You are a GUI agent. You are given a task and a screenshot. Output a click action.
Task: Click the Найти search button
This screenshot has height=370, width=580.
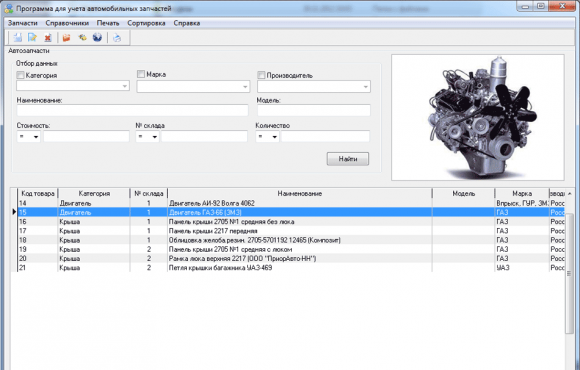(348, 159)
